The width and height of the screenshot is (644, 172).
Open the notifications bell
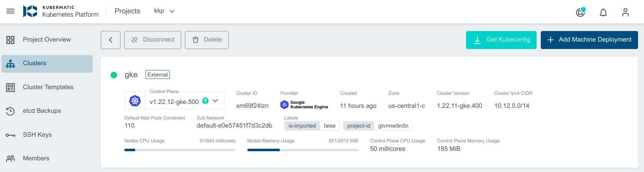pos(603,13)
